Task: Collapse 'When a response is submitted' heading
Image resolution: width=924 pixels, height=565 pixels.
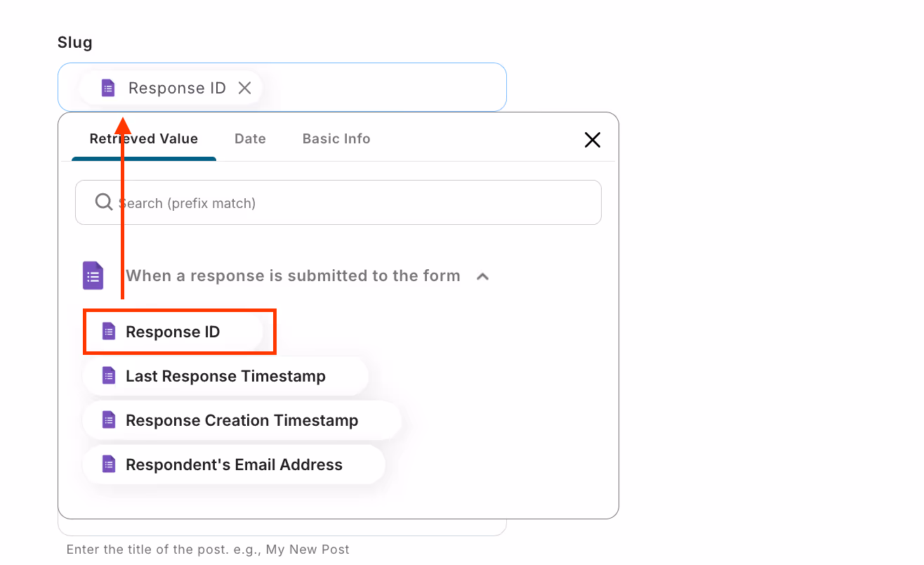Action: pos(293,275)
